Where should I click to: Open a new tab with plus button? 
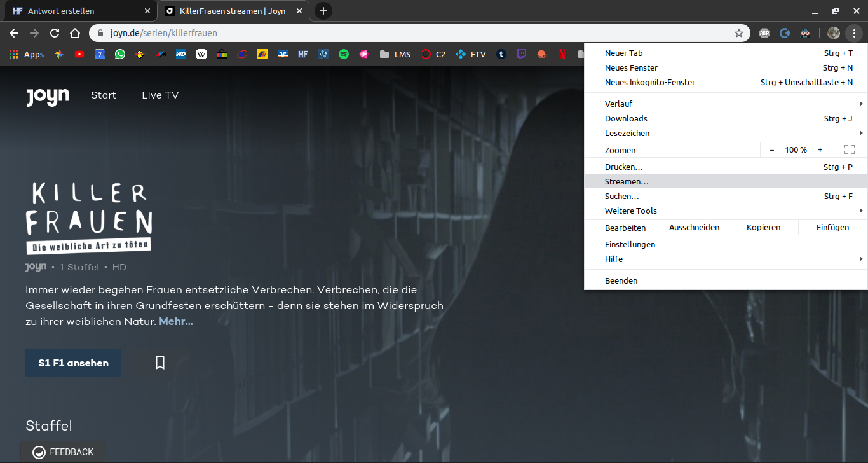(323, 11)
